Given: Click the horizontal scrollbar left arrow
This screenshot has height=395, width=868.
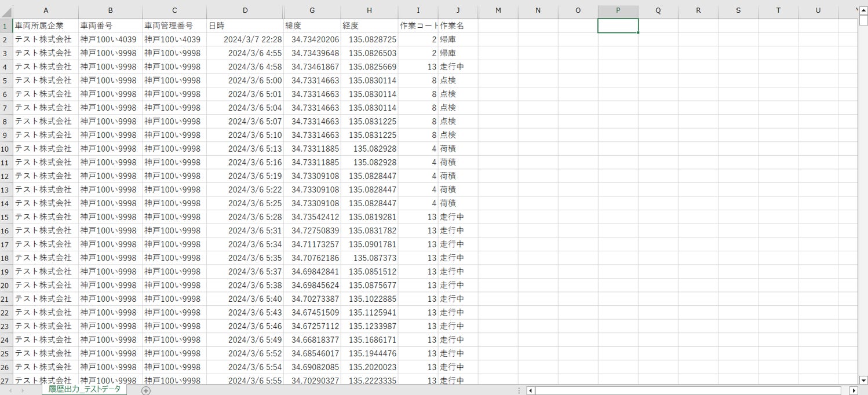Looking at the screenshot, I should tap(530, 390).
